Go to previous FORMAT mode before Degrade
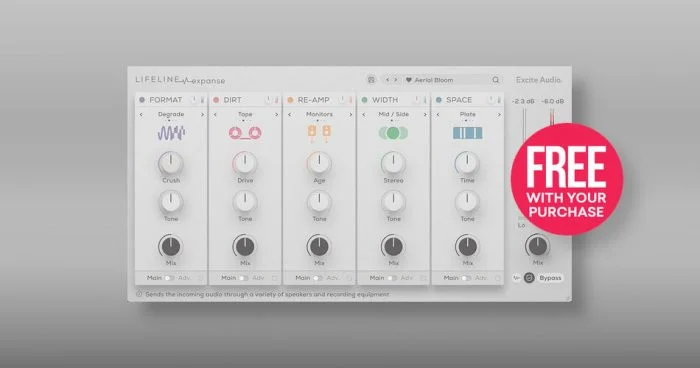Image resolution: width=700 pixels, height=368 pixels. (141, 115)
